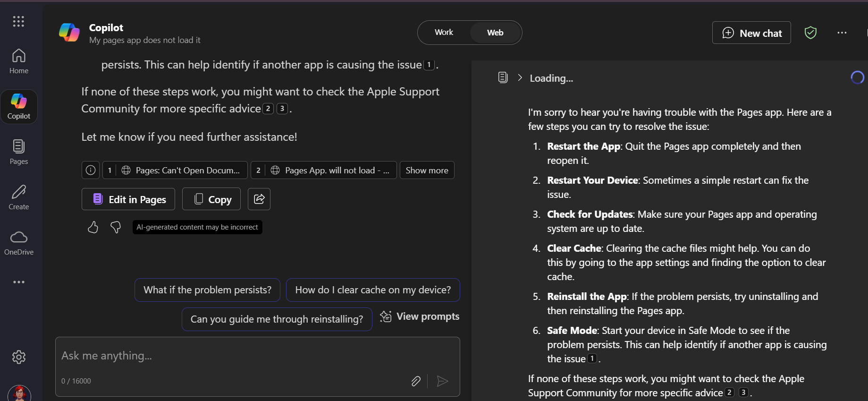Give a thumbs down to the response
The width and height of the screenshot is (868, 401).
click(x=116, y=227)
